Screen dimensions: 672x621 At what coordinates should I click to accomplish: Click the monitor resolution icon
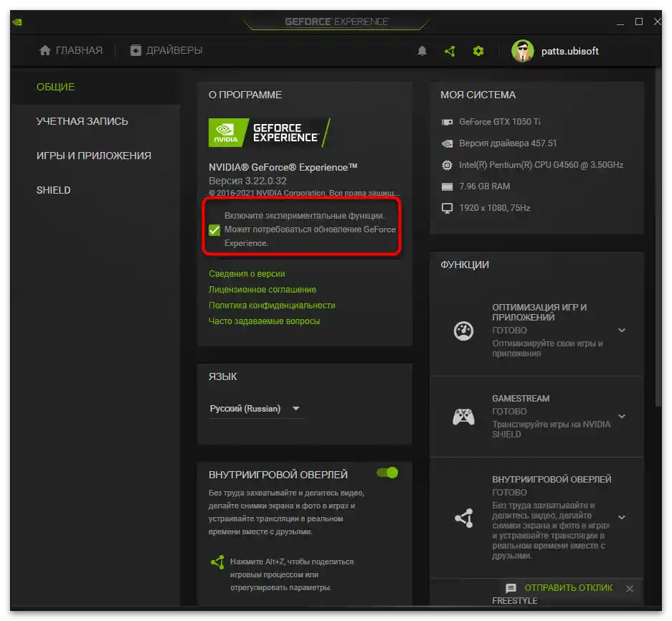(447, 208)
